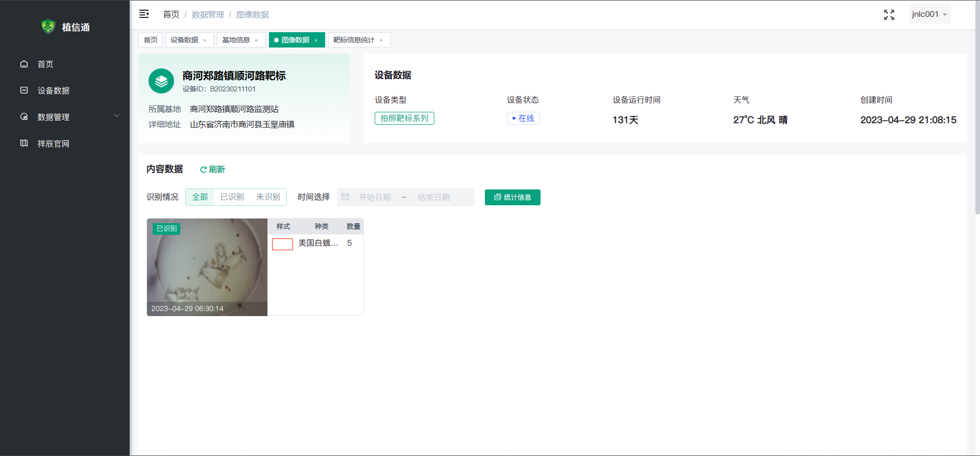Image resolution: width=980 pixels, height=456 pixels.
Task: Select the 全部 recognition filter
Action: pyautogui.click(x=200, y=197)
